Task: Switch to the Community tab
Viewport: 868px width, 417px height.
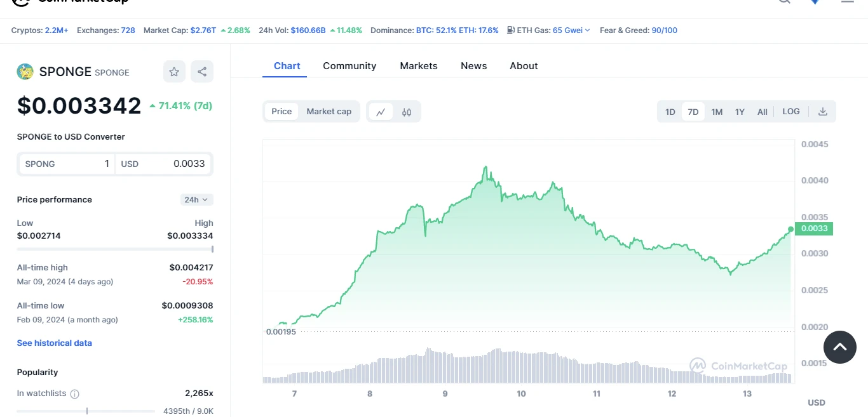Action: 349,66
